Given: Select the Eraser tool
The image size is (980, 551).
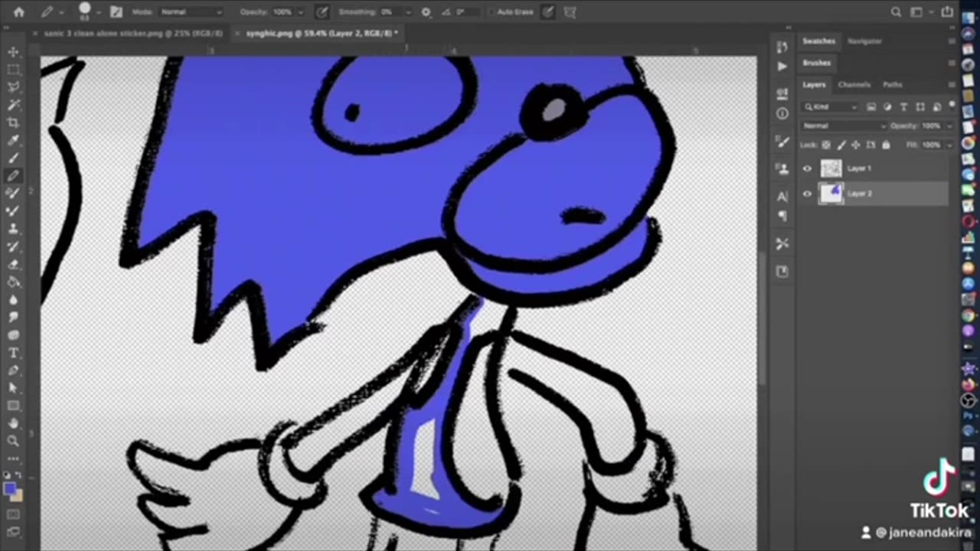Looking at the screenshot, I should (13, 264).
